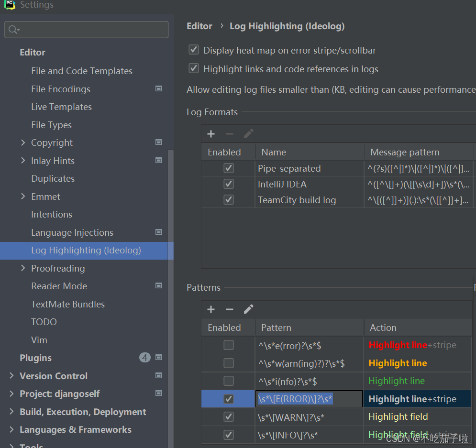The width and height of the screenshot is (476, 448).
Task: Click the search magnifier icon in settings
Action: (x=14, y=30)
